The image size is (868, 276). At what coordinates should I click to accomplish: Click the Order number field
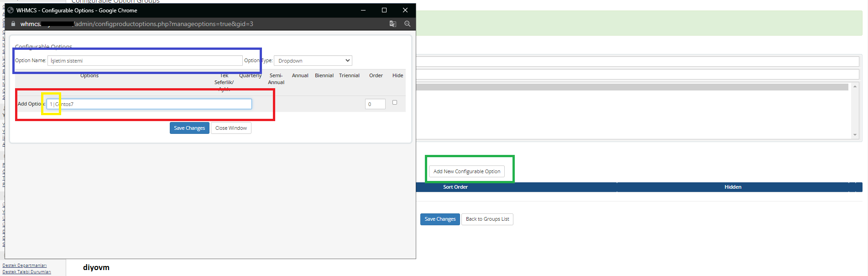point(375,104)
